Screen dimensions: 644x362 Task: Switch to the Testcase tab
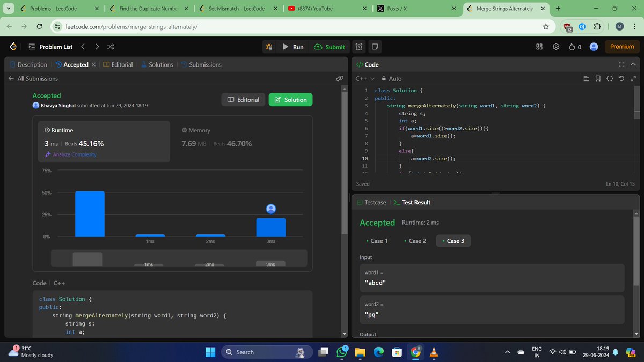pyautogui.click(x=371, y=202)
